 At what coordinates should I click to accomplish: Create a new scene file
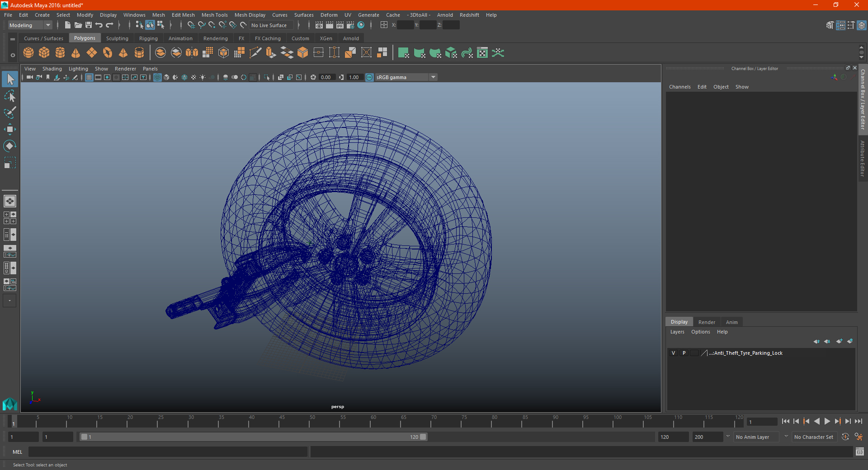click(x=68, y=25)
